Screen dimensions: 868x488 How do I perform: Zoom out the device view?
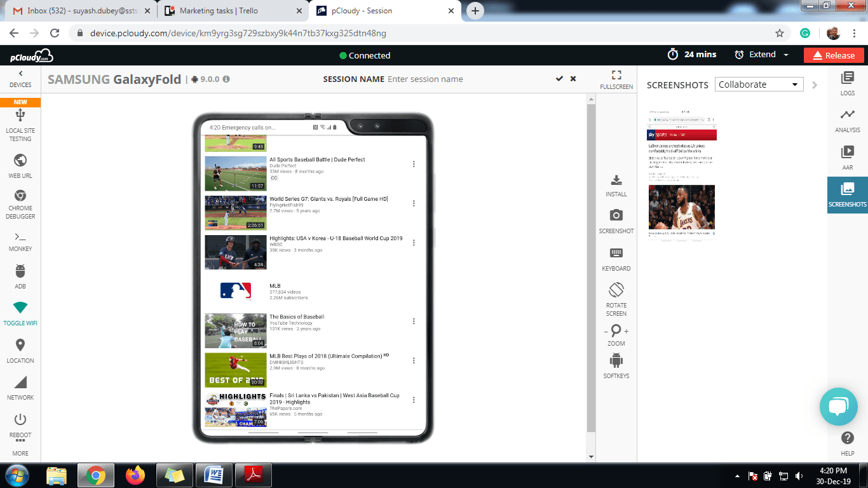(606, 331)
